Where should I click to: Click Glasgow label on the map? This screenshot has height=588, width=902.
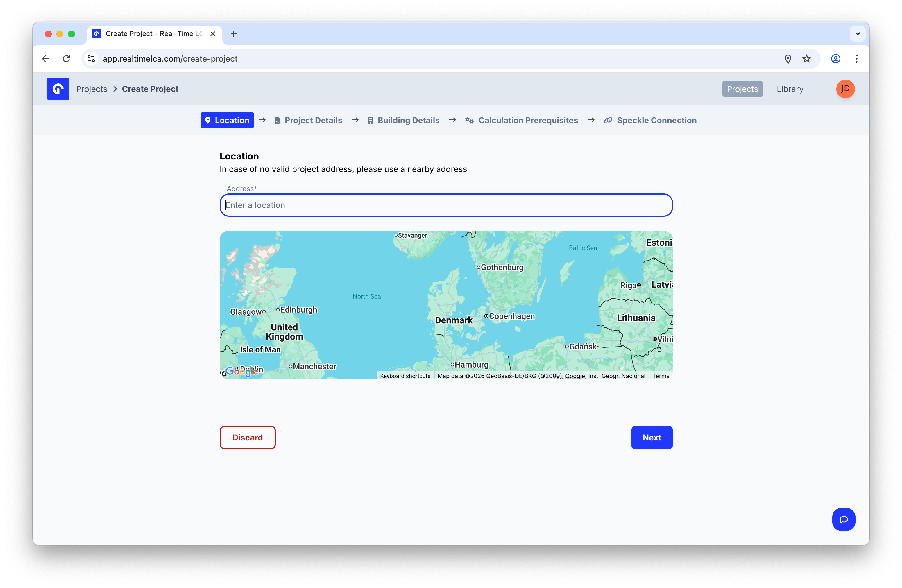[x=246, y=312]
